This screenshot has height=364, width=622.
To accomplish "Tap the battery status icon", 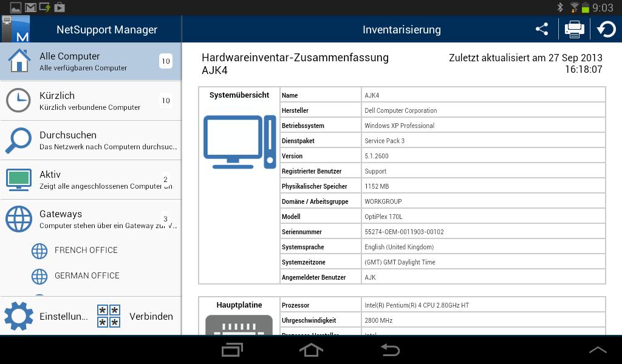I will tap(586, 7).
